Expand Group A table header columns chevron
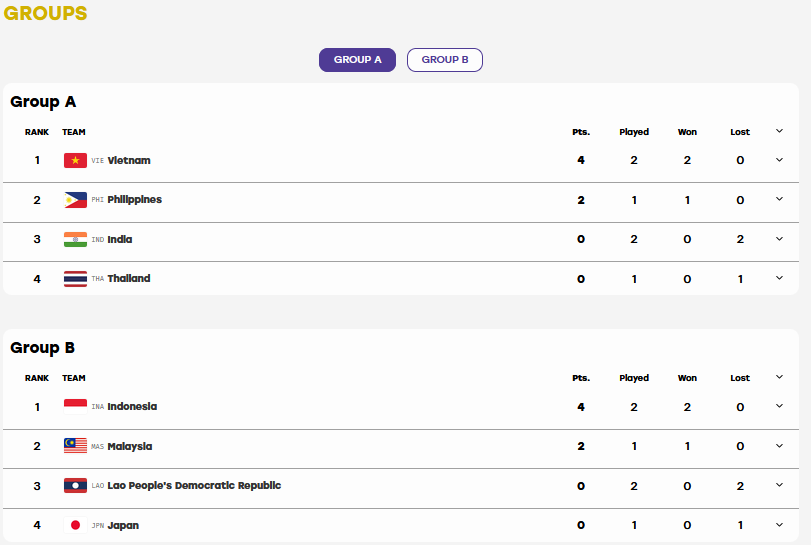This screenshot has height=545, width=811. (x=779, y=131)
